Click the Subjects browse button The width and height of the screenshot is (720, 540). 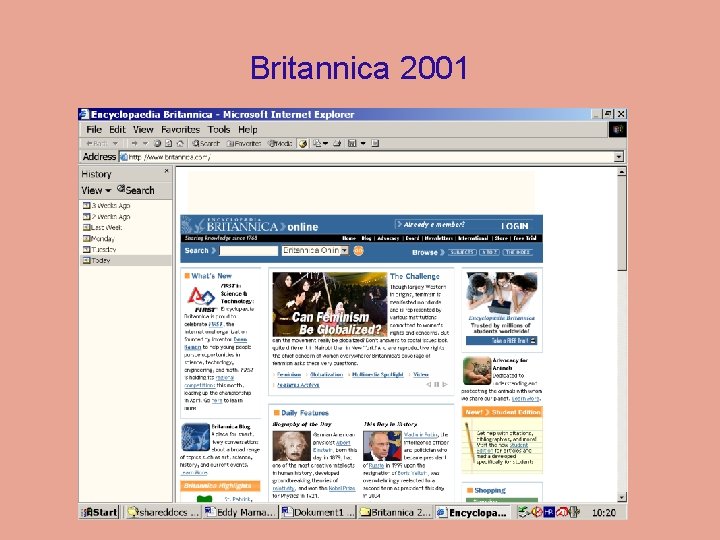461,252
